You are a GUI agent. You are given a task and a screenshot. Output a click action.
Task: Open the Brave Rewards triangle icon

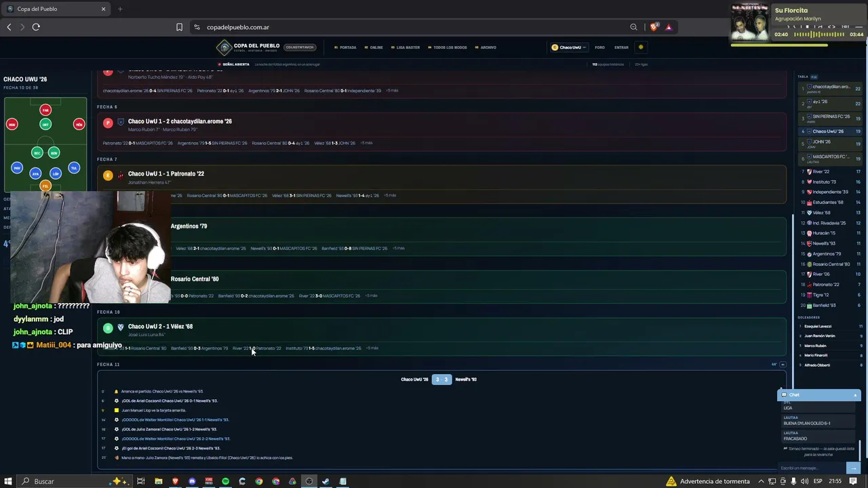tap(669, 27)
